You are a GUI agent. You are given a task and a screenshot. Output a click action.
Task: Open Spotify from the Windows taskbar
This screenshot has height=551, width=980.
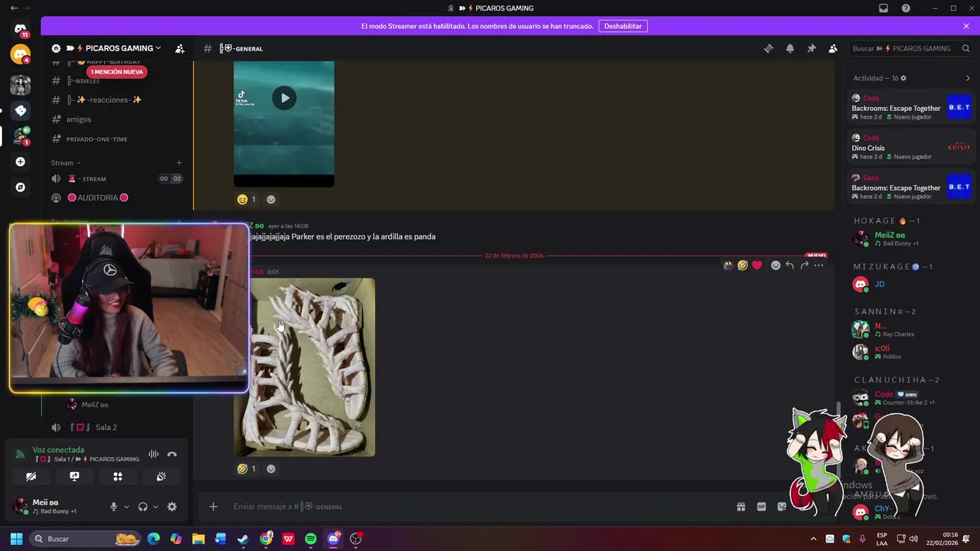311,539
